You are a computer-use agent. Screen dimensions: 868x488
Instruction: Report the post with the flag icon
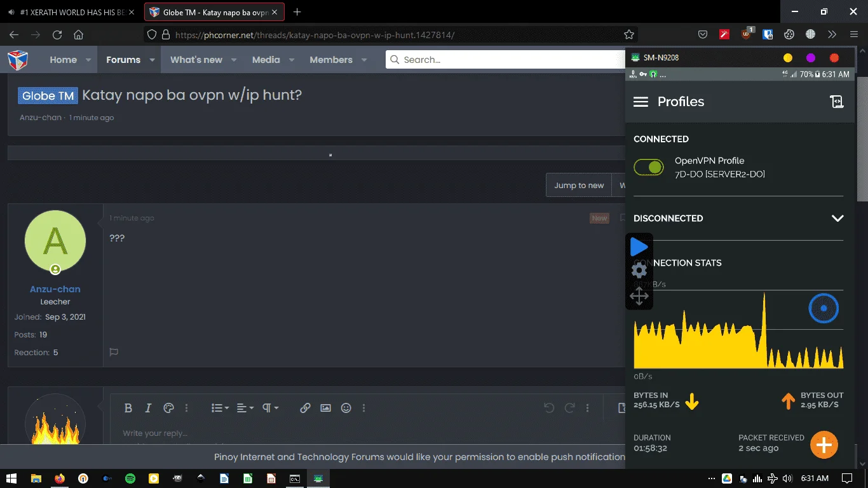(114, 352)
